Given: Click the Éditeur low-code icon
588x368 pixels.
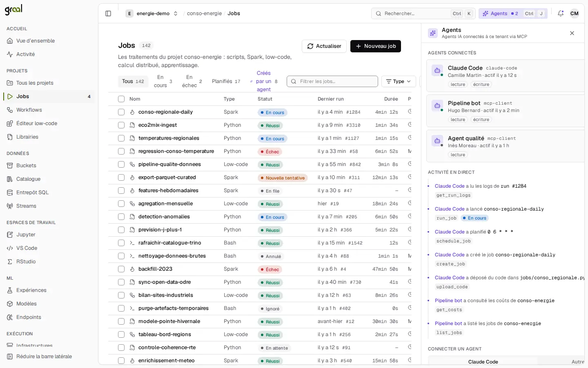Looking at the screenshot, I should [x=10, y=123].
